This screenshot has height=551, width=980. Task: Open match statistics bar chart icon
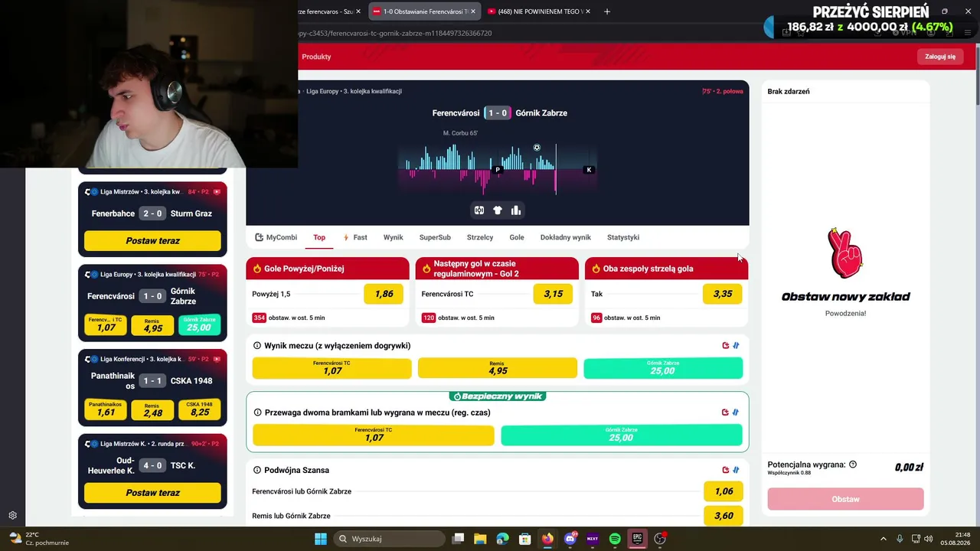click(516, 210)
